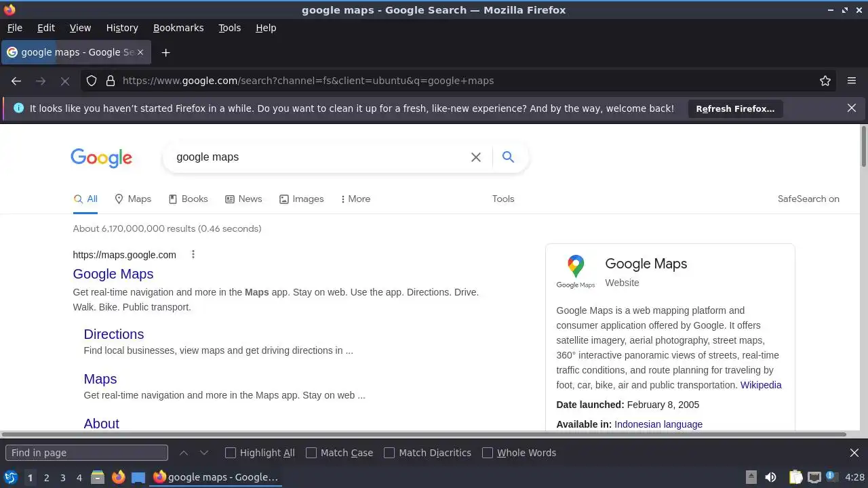This screenshot has width=868, height=488.
Task: Open the About sublink
Action: coord(102,424)
